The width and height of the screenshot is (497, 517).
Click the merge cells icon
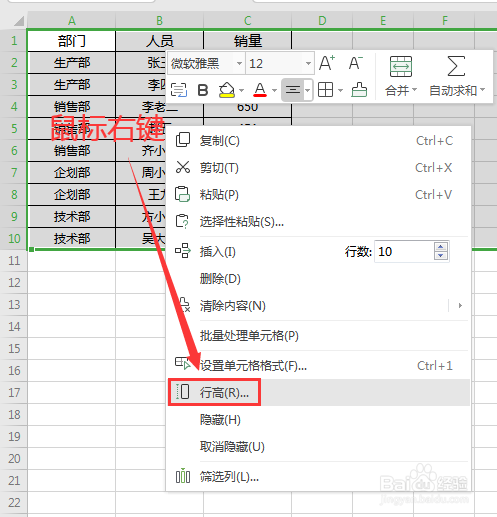401,66
